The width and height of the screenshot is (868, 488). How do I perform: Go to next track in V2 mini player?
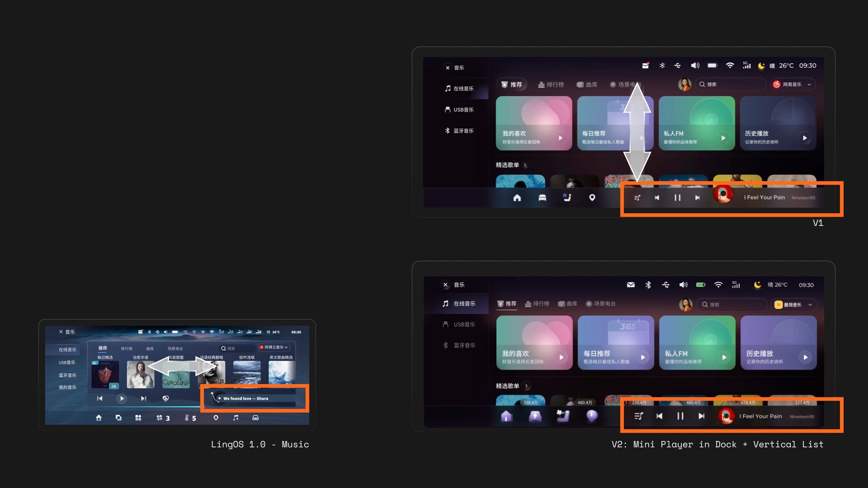[701, 416]
